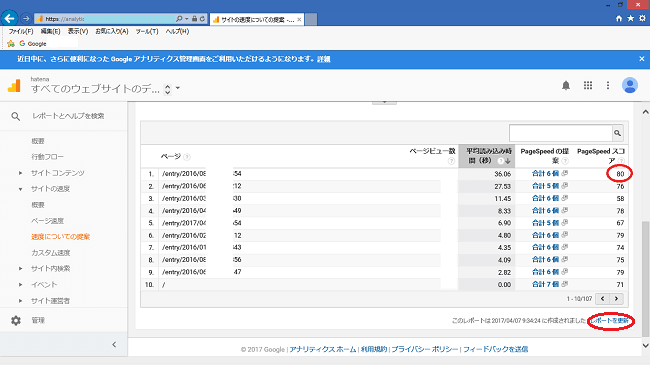Click the table search input field

coord(561,133)
